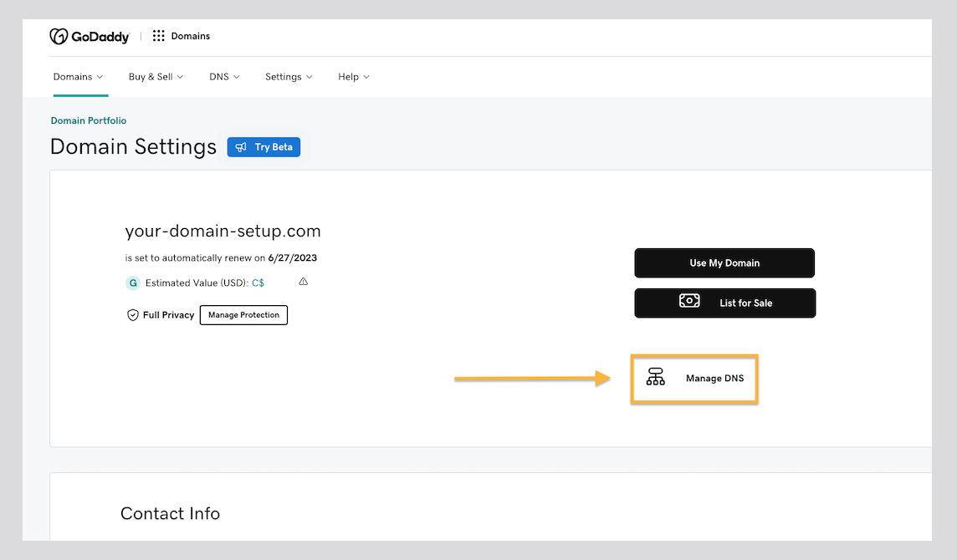The image size is (957, 560).
Task: Click the sitemap icon inside Manage DNS
Action: click(x=656, y=378)
